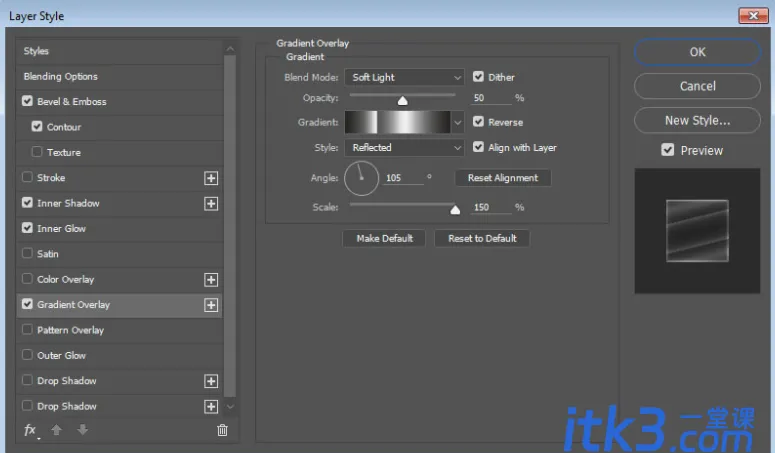This screenshot has height=453, width=775.
Task: Uncheck the Contour option
Action: pos(37,126)
